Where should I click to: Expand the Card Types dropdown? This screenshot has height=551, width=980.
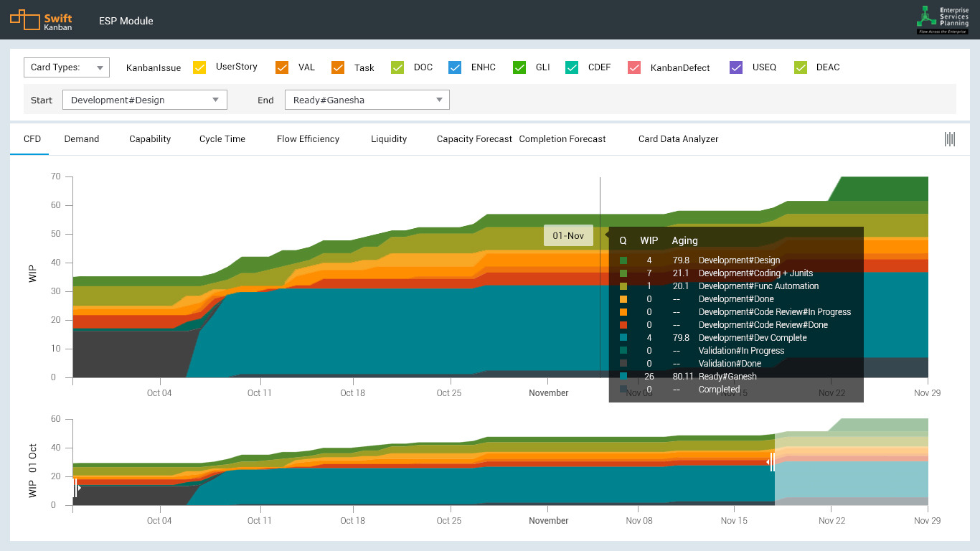coord(66,67)
